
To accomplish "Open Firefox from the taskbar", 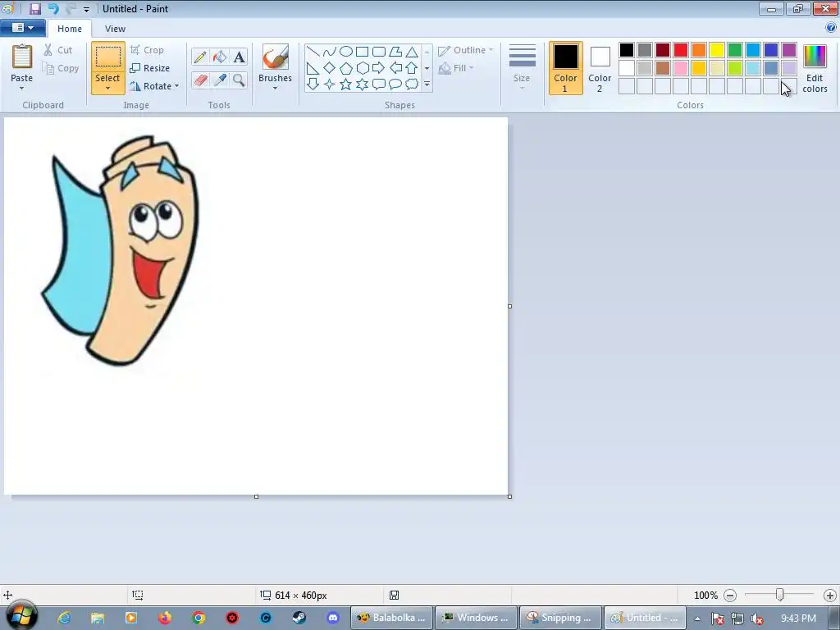I will (x=164, y=618).
